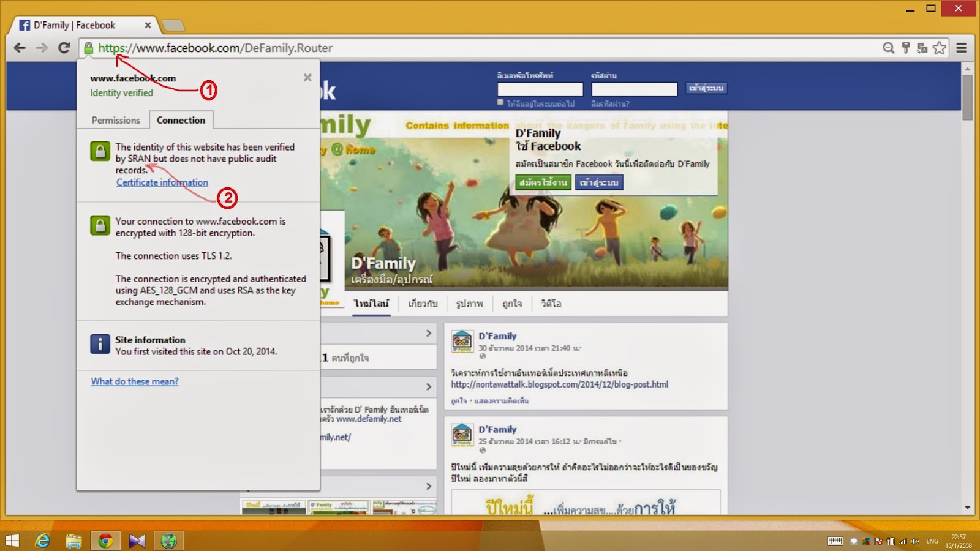Go back with the browser back arrow
980x551 pixels.
[x=20, y=48]
